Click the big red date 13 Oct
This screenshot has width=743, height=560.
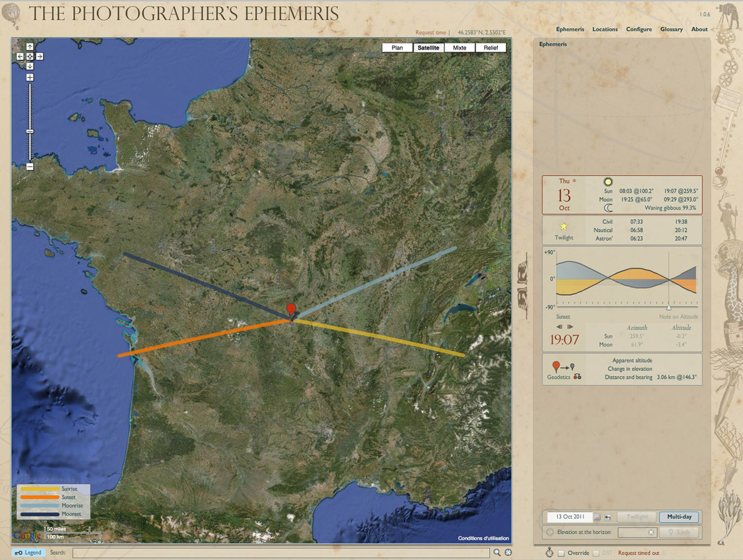pyautogui.click(x=564, y=196)
